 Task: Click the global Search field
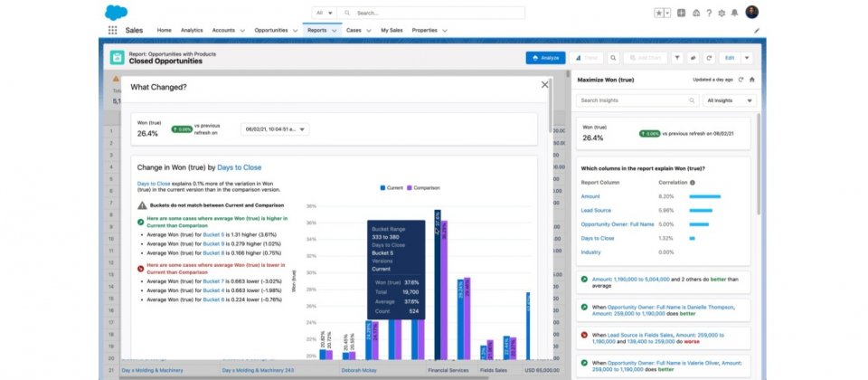point(431,13)
